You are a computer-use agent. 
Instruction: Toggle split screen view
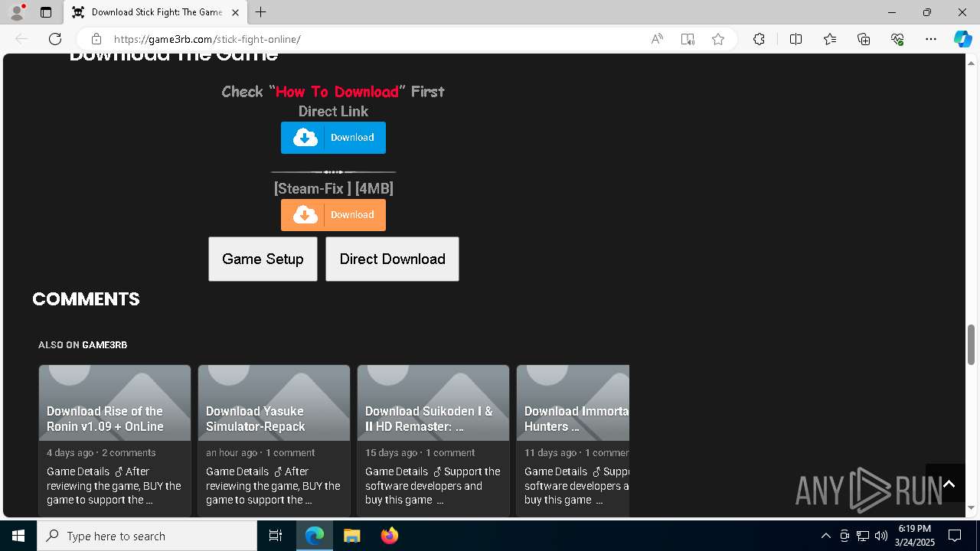(795, 39)
